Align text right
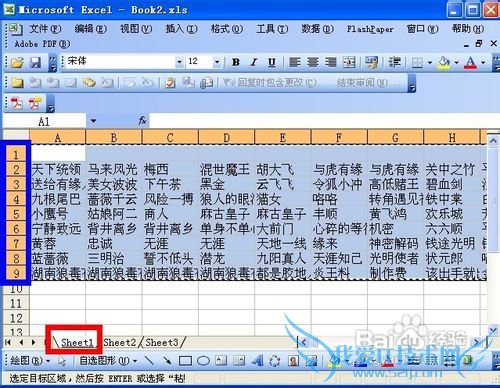The height and width of the screenshot is (388, 500). coord(331,62)
